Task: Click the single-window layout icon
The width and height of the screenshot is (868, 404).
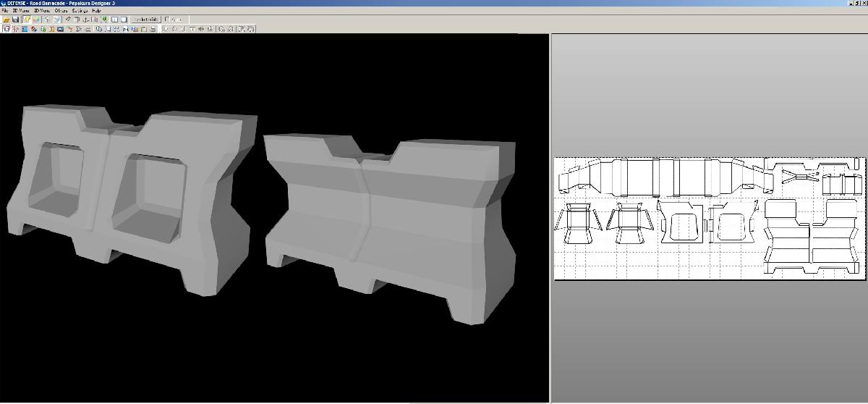Action: tap(124, 20)
